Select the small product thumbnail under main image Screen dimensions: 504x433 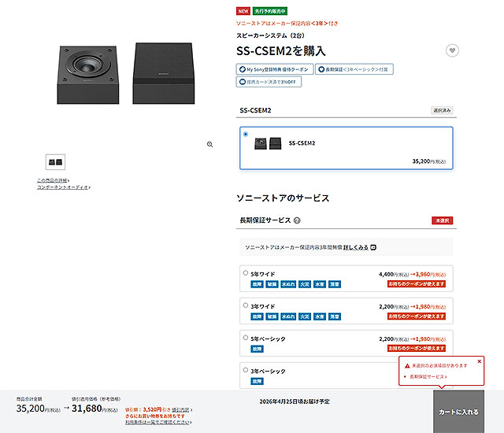click(x=55, y=161)
